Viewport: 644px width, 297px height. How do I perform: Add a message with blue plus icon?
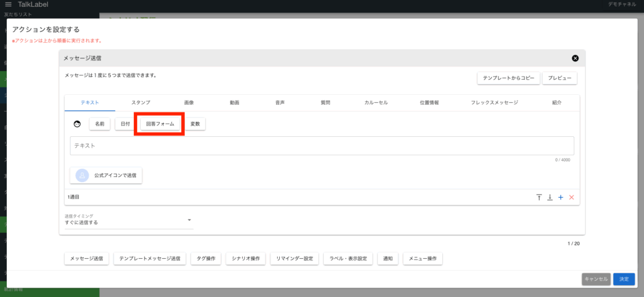[x=560, y=197]
